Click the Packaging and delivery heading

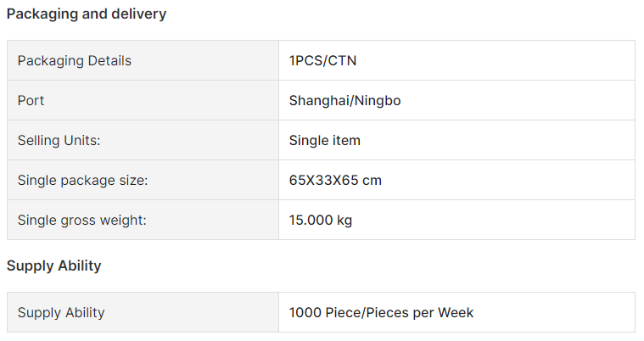(87, 14)
